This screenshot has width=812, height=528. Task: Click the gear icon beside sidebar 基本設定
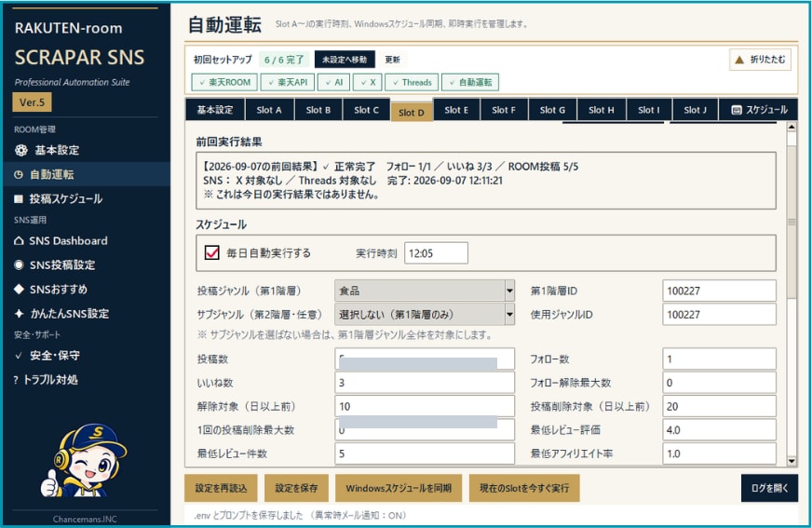(x=20, y=150)
